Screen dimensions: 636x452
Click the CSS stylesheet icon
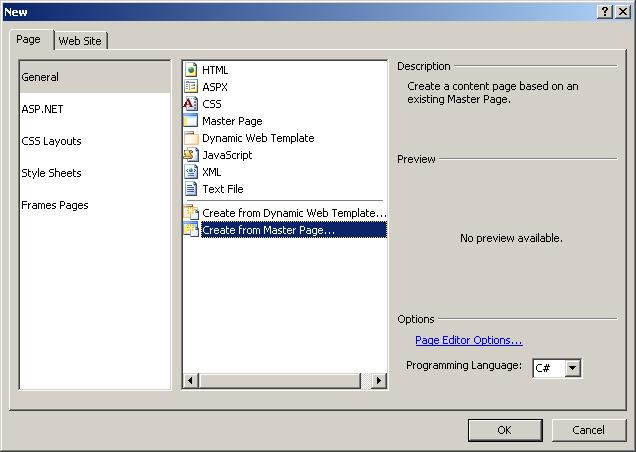191,104
